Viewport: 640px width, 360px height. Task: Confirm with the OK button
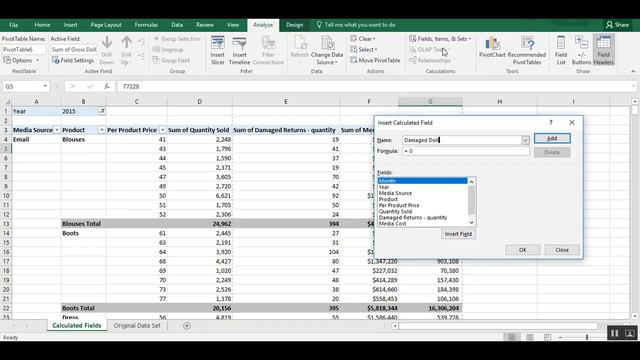(522, 250)
